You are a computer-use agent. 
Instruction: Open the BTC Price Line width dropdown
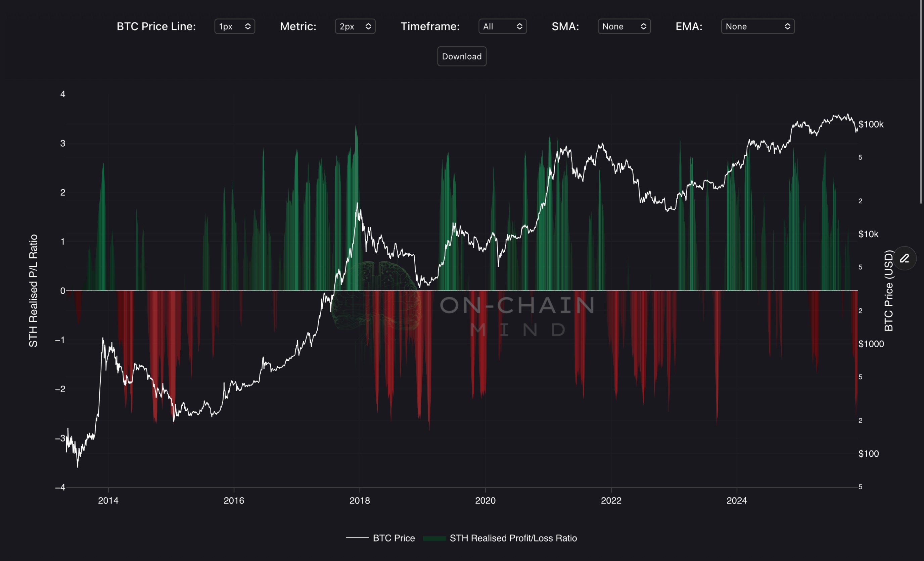(234, 26)
